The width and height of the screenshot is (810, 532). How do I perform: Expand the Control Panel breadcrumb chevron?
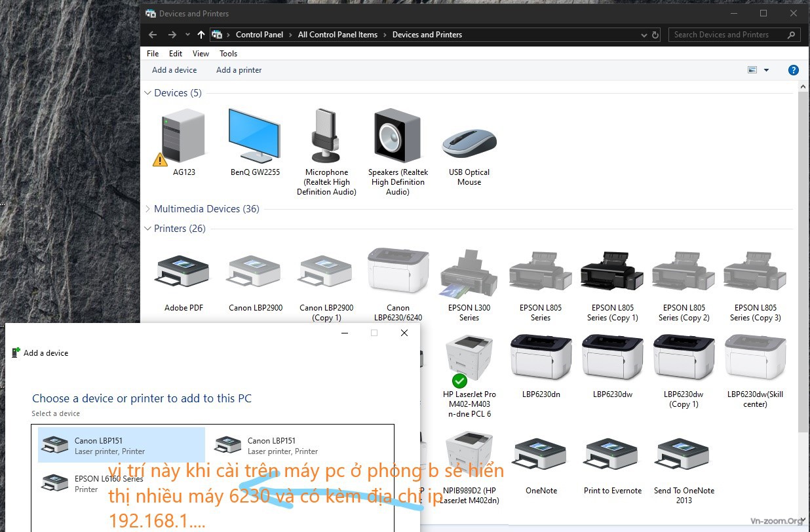pos(290,35)
